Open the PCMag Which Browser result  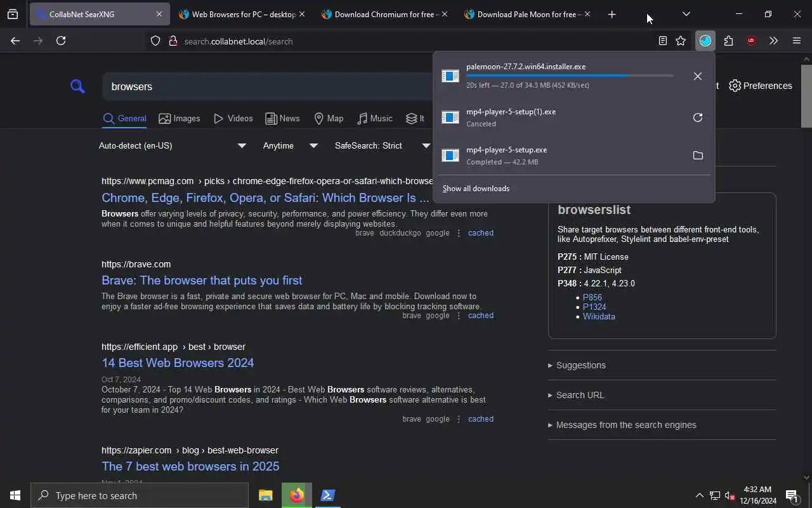pyautogui.click(x=265, y=197)
